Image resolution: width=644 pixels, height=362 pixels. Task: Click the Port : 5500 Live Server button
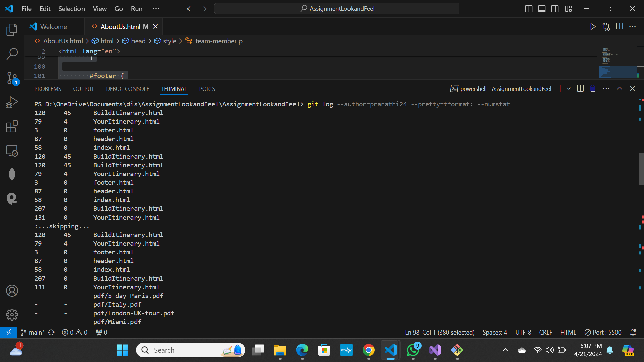point(603,332)
